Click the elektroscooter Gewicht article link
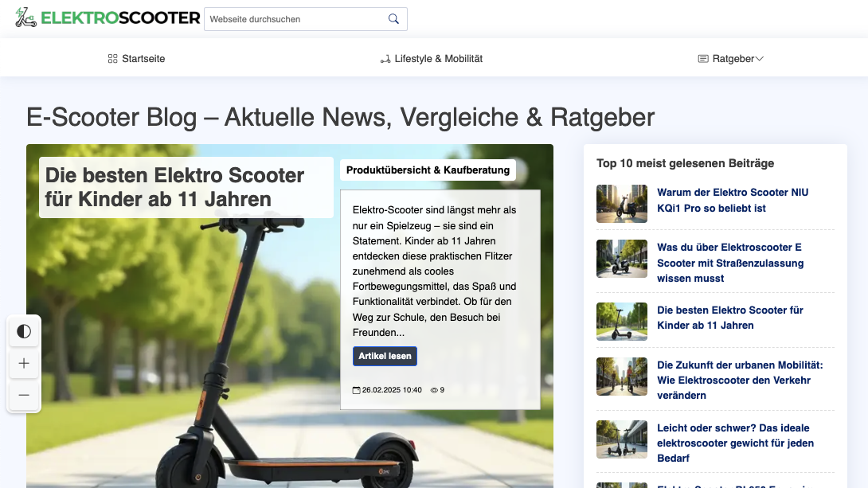Viewport: 868px width, 488px height. point(736,443)
